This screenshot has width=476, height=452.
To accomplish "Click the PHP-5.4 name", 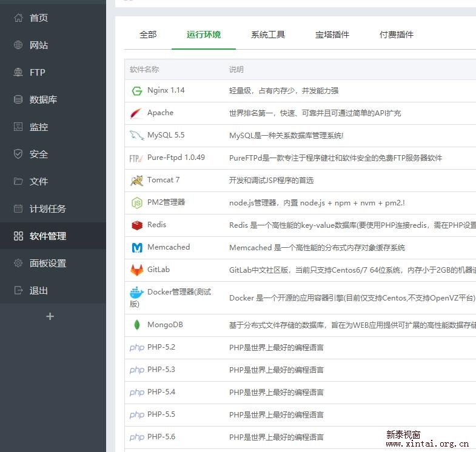I will click(x=161, y=392).
